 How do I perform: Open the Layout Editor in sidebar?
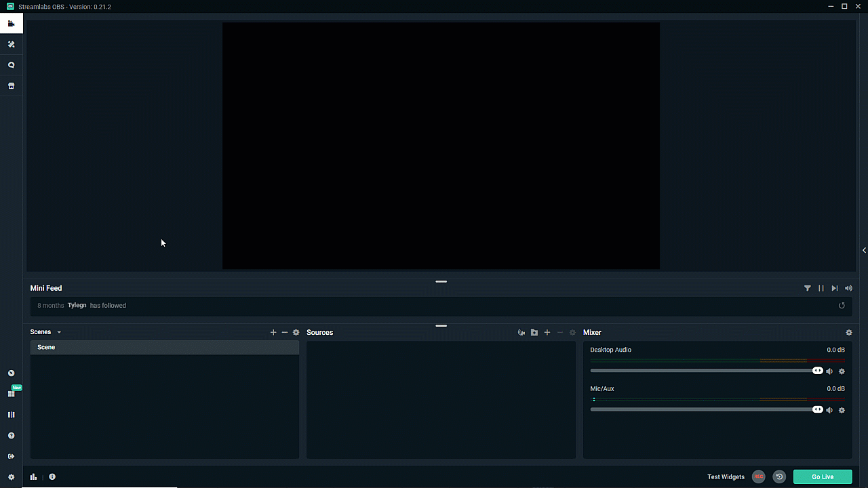tap(11, 394)
